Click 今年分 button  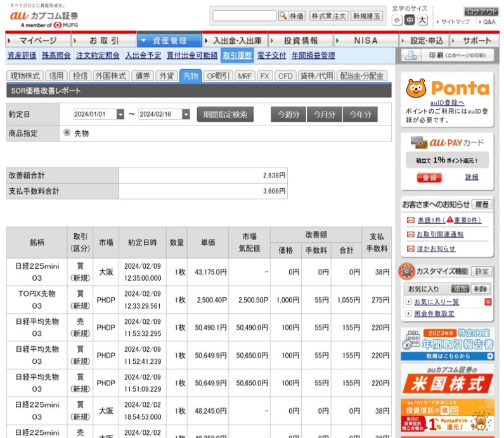pos(360,114)
